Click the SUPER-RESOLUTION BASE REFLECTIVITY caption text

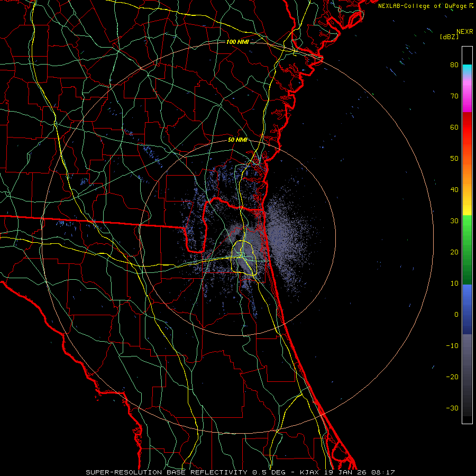167,472
